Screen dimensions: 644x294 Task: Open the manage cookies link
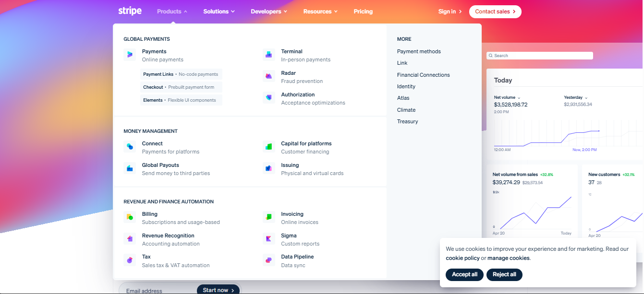(508, 258)
